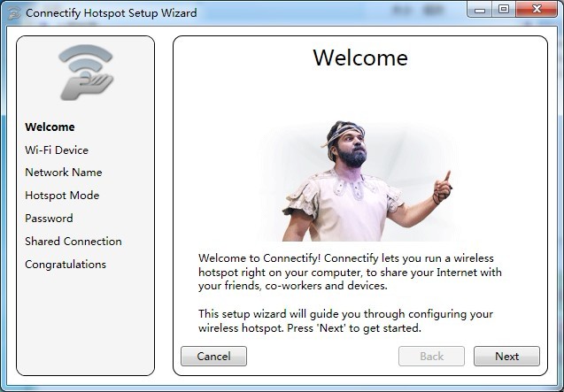Maximize the Setup Wizard window

click(504, 10)
